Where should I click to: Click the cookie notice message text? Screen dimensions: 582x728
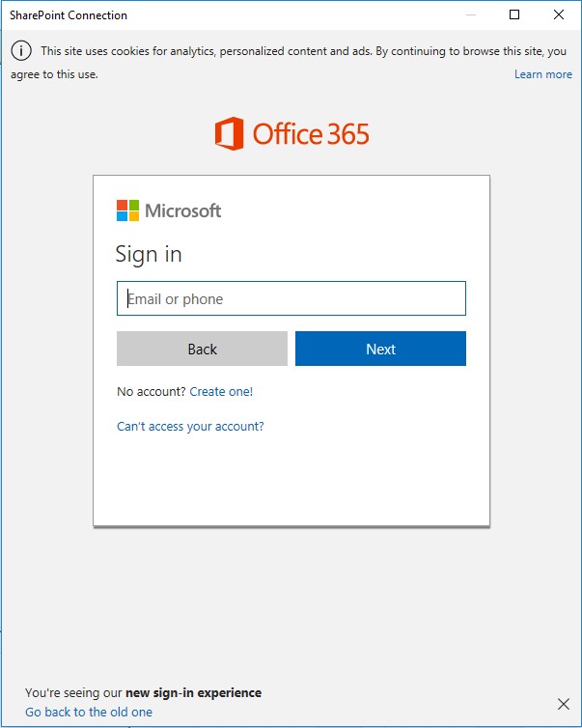pyautogui.click(x=289, y=62)
